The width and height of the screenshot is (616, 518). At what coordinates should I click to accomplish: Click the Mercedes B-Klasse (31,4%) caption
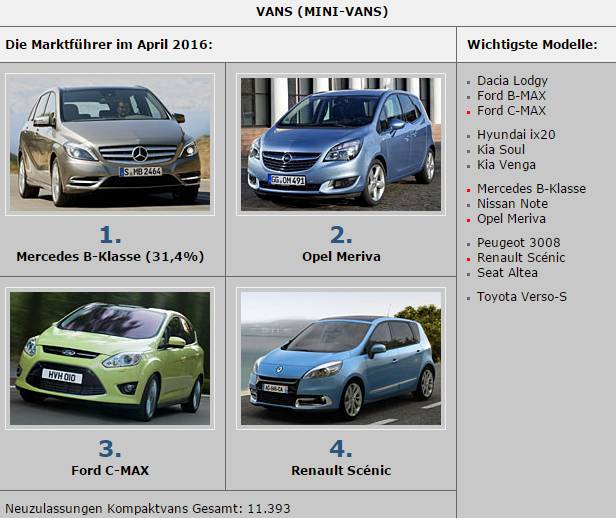(x=110, y=256)
